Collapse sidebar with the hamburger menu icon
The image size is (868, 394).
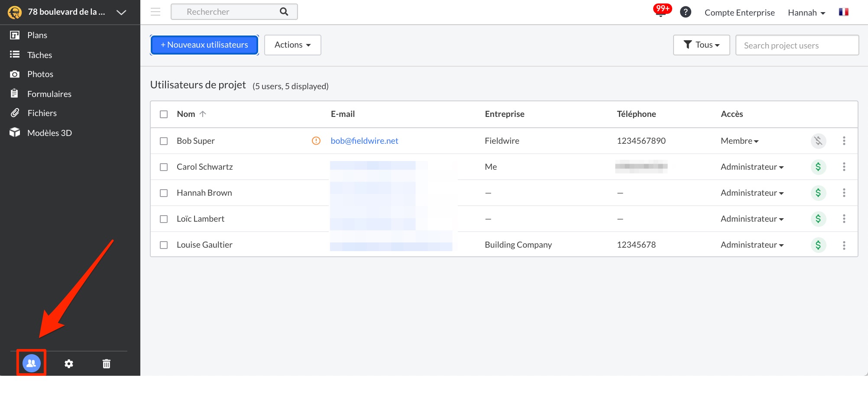click(x=155, y=12)
